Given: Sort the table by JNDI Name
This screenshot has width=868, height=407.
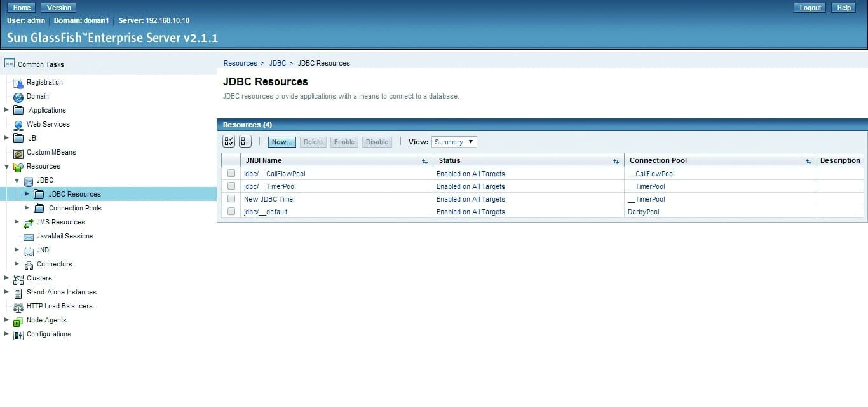Looking at the screenshot, I should 424,161.
